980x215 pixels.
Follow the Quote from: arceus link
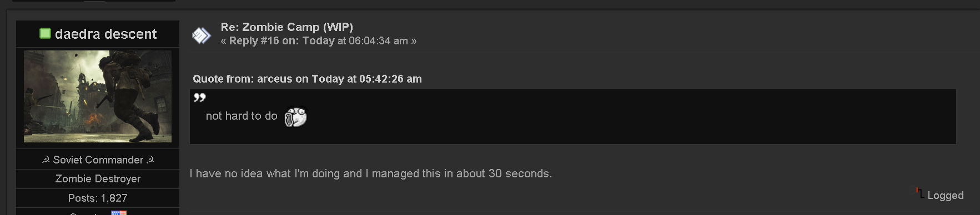(x=307, y=79)
